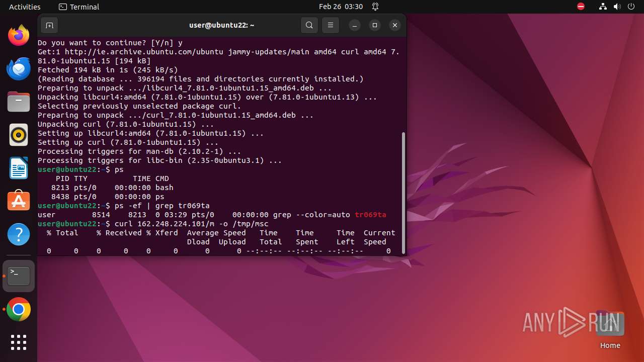Click the volume icon in top bar

coord(617,7)
